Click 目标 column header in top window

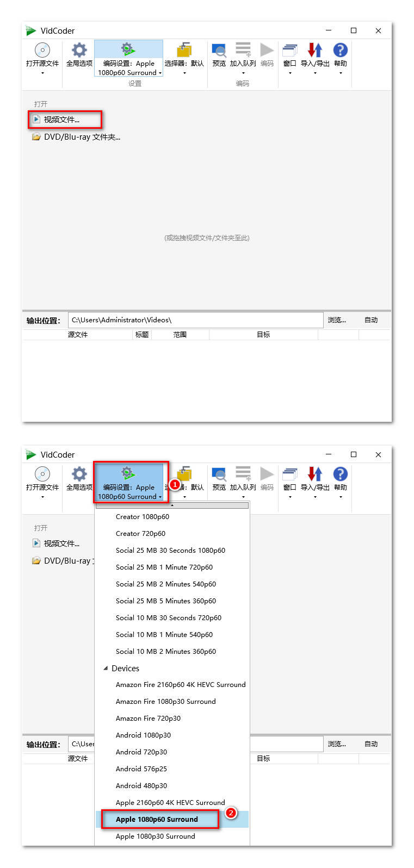pos(263,335)
